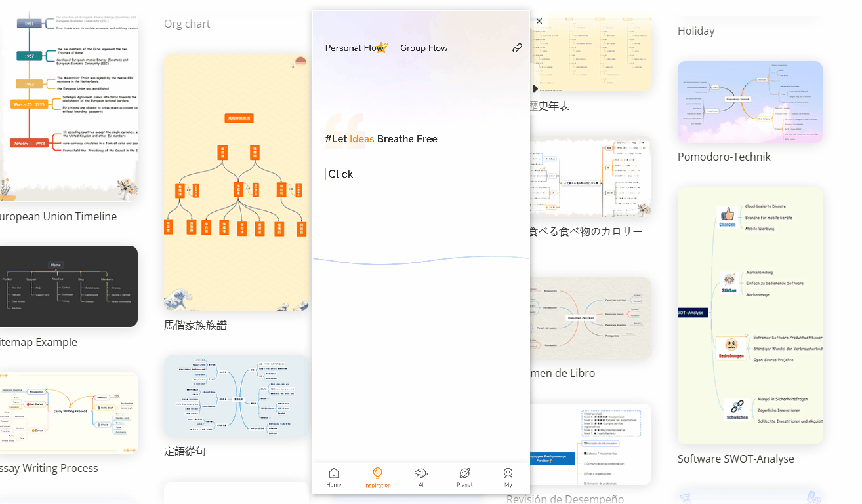Select the Inspiration lightbulb icon
The height and width of the screenshot is (504, 862).
click(x=377, y=477)
